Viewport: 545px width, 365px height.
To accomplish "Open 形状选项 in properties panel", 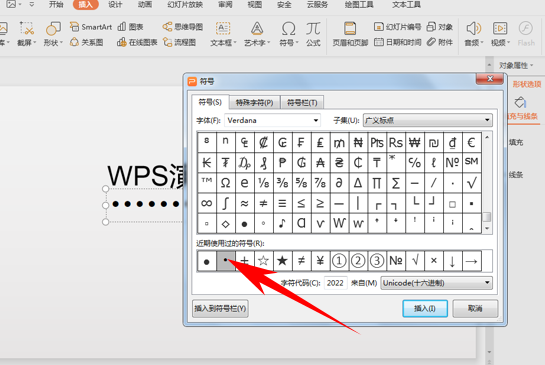I will 527,84.
